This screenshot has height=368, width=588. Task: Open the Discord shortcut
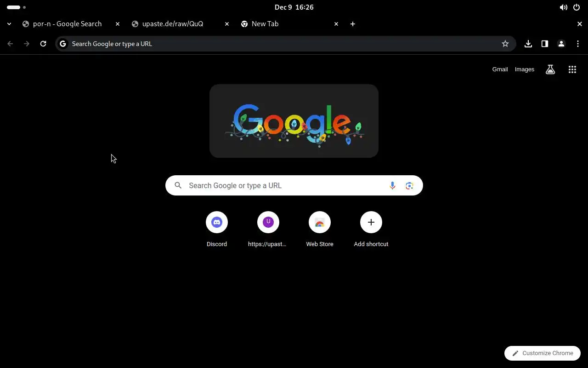coord(217,229)
